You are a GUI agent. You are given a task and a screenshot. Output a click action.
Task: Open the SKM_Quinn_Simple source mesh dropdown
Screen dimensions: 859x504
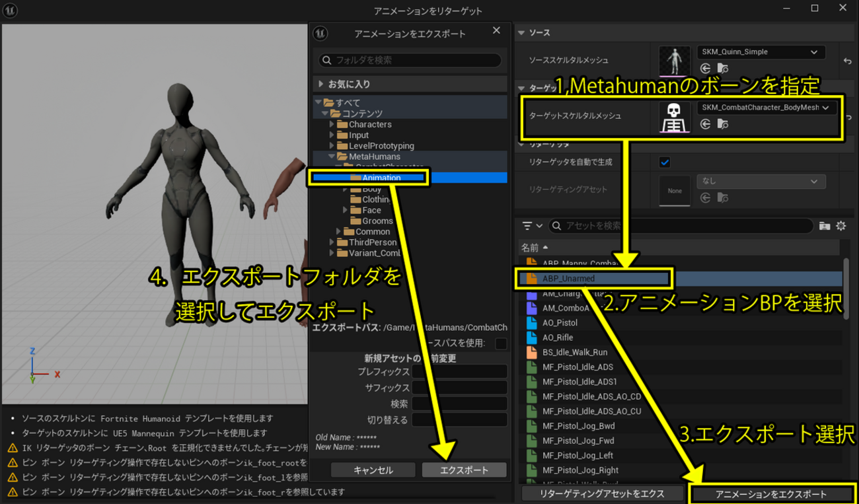tap(761, 52)
